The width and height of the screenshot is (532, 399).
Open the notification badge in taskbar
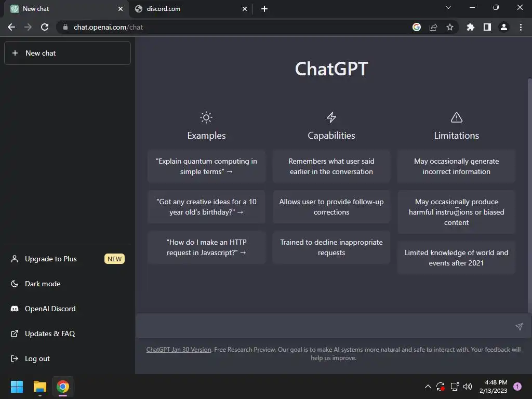pos(517,387)
